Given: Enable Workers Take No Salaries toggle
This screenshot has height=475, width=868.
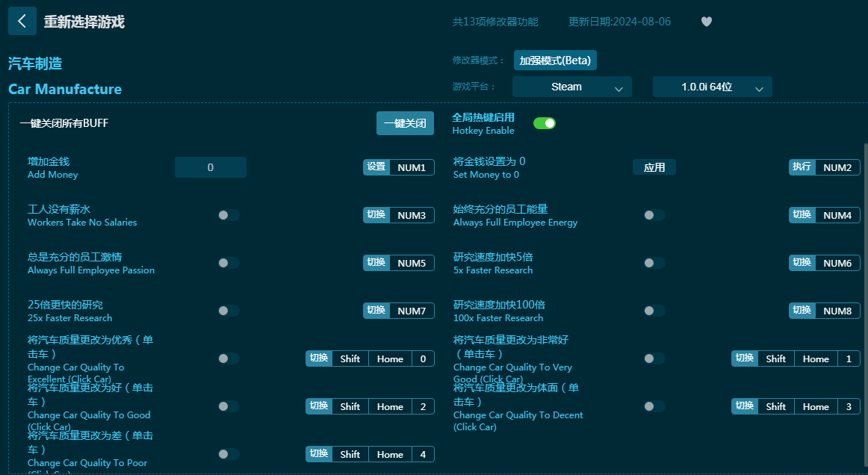Looking at the screenshot, I should (x=229, y=215).
